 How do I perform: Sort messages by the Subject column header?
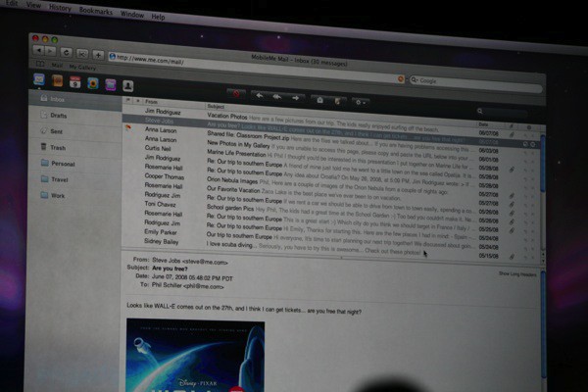[341, 115]
